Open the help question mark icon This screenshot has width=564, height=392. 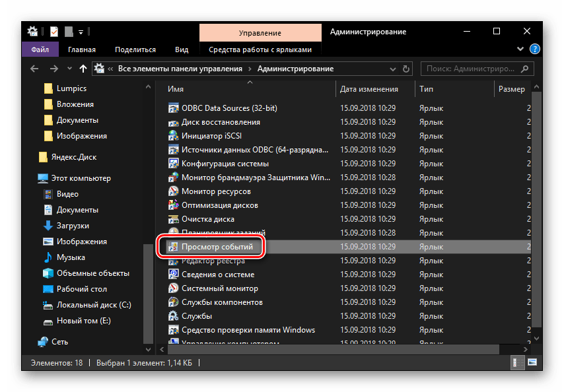click(535, 49)
